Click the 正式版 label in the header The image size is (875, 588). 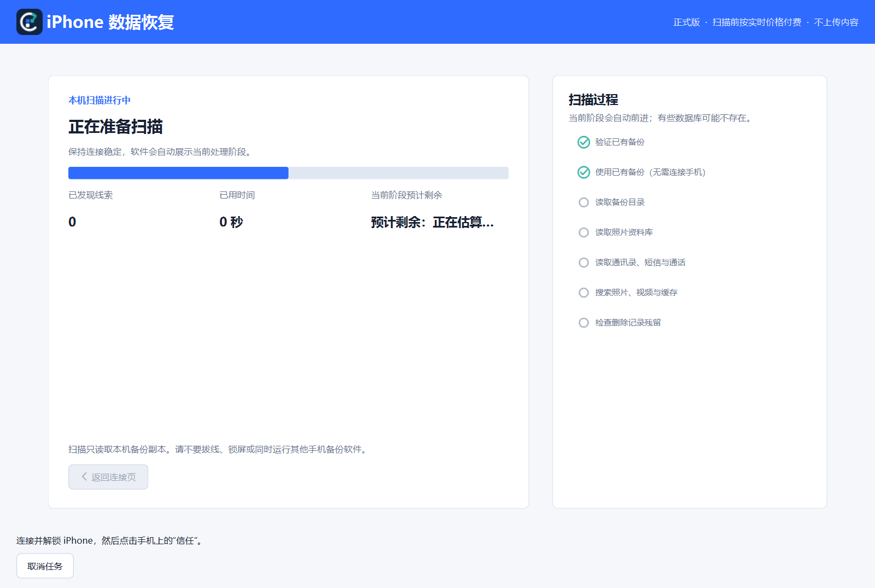(x=686, y=22)
